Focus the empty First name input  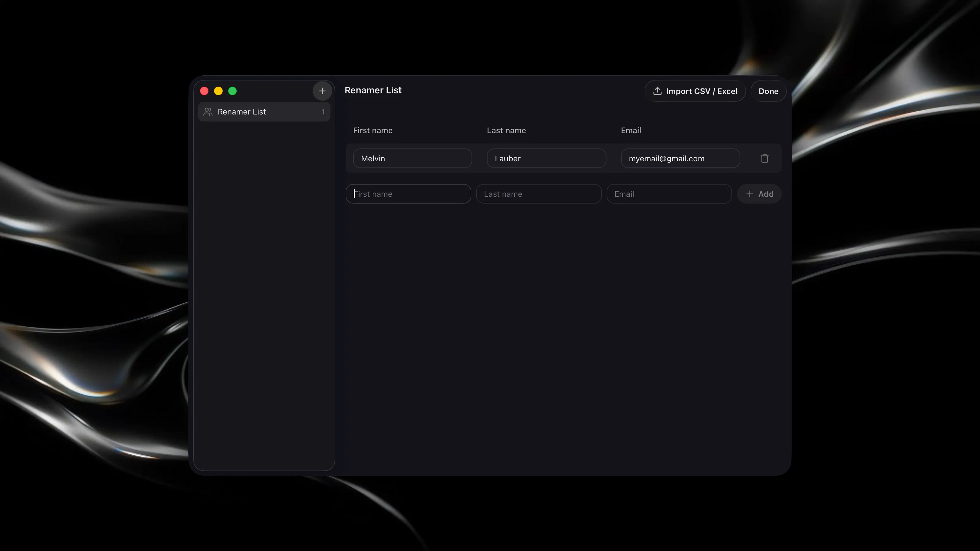[x=408, y=194]
